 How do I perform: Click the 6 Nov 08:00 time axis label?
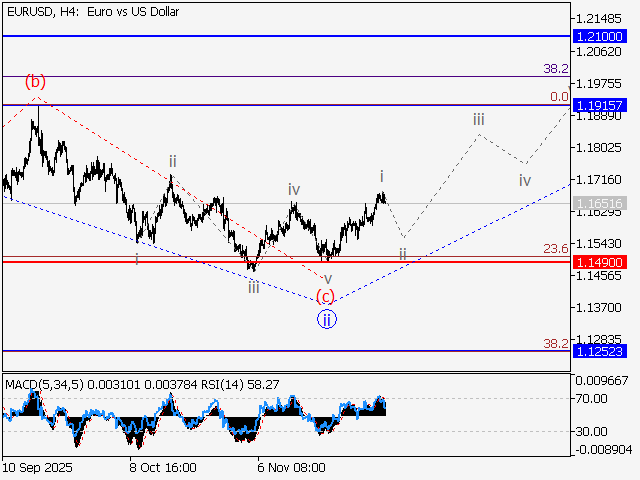(290, 467)
